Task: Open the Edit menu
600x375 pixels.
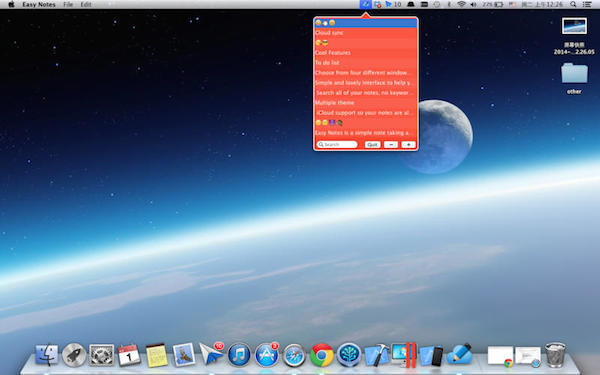Action: [x=86, y=5]
